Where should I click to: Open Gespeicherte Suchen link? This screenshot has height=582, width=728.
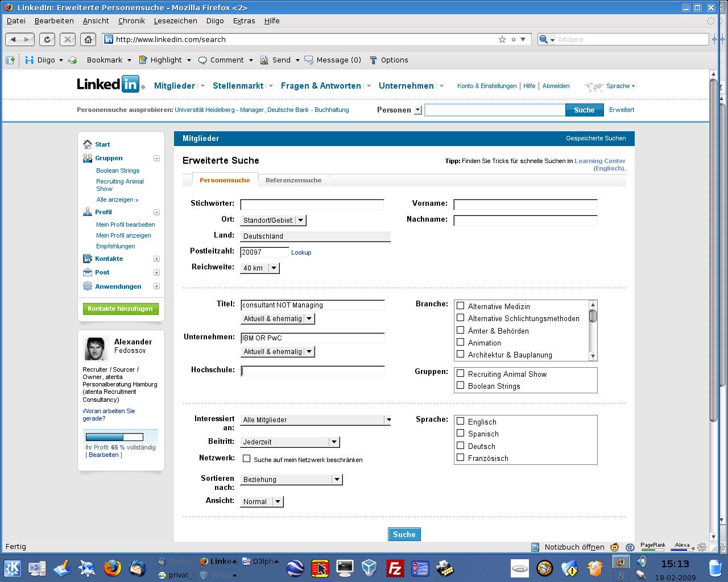coord(595,138)
